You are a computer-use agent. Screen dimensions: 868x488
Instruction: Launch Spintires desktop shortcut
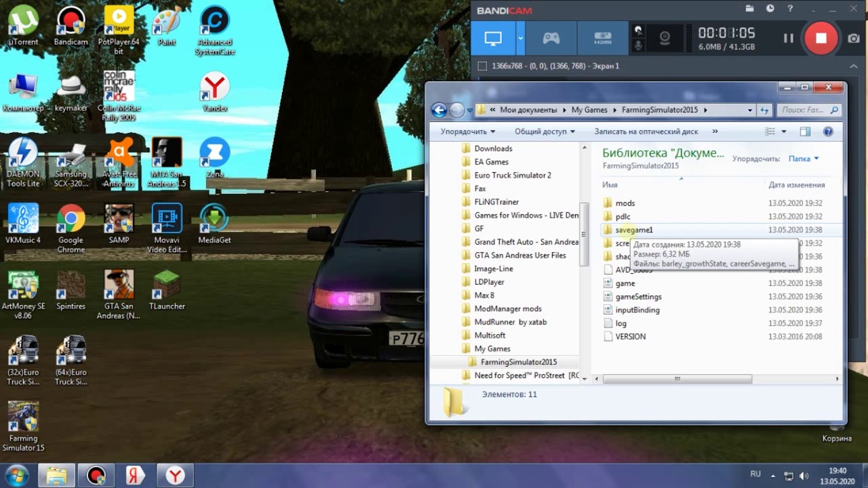[x=71, y=290]
